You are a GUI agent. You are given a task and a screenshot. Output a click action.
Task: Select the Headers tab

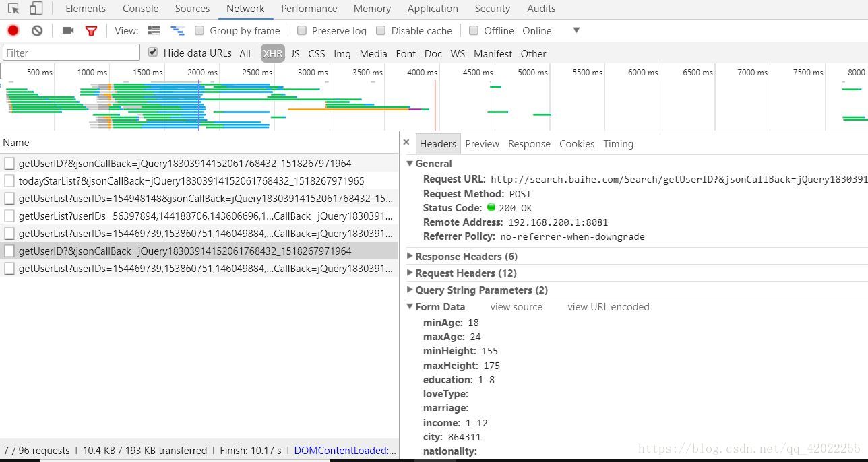[438, 144]
